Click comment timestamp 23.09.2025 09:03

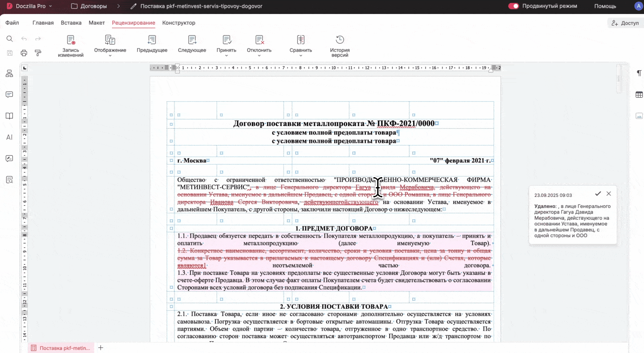coord(553,195)
